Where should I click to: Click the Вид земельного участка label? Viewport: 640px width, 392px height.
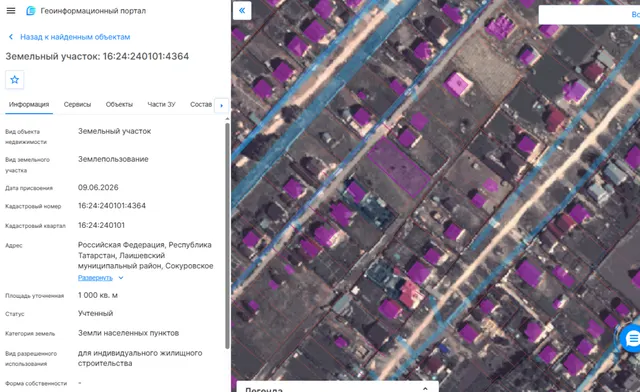pos(27,165)
